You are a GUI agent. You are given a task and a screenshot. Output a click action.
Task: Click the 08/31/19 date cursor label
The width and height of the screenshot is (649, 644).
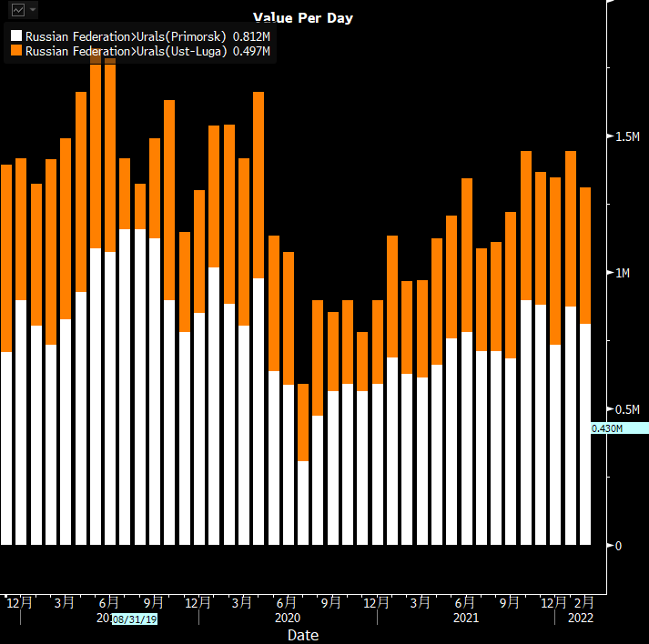click(x=135, y=619)
